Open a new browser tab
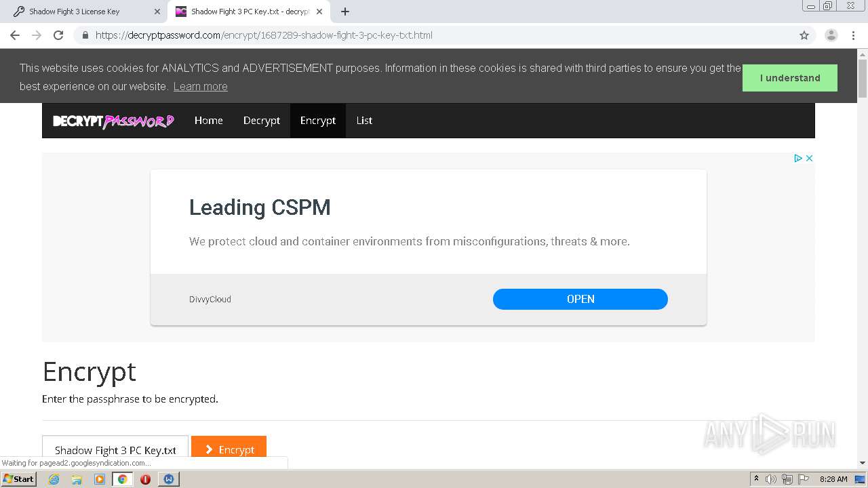The width and height of the screenshot is (868, 488). pos(345,12)
